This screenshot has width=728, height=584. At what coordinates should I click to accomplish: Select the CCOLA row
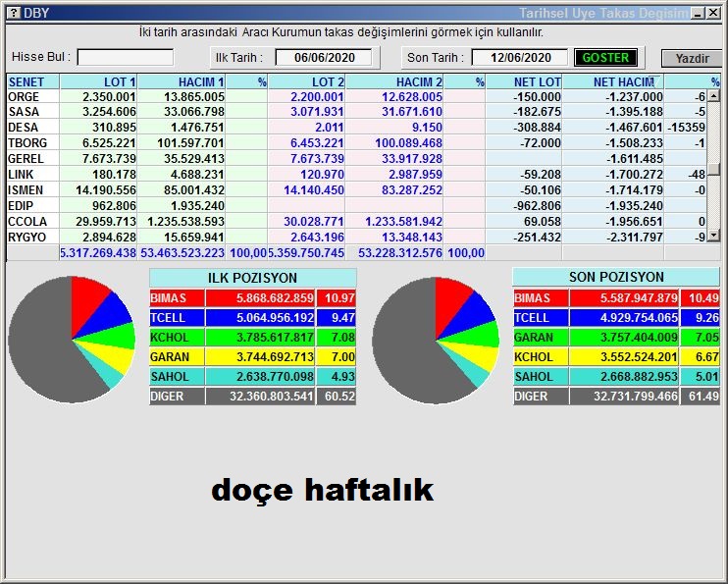click(357, 222)
